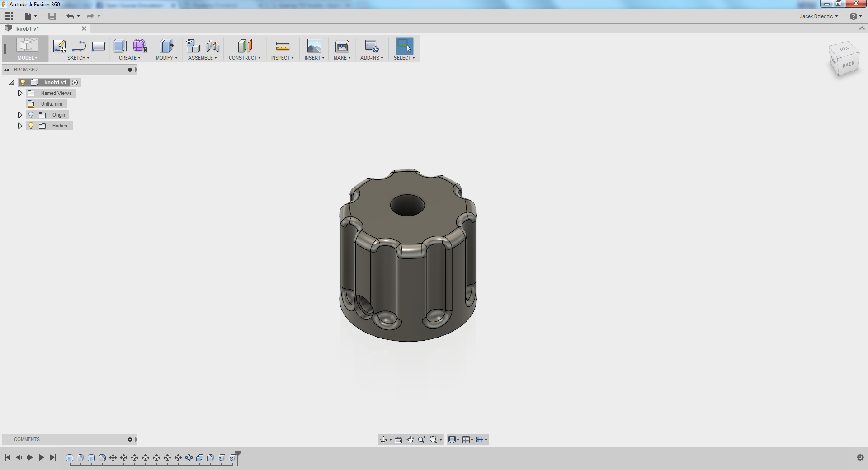The image size is (868, 470).
Task: Click the Look At navigation icon
Action: [398, 440]
